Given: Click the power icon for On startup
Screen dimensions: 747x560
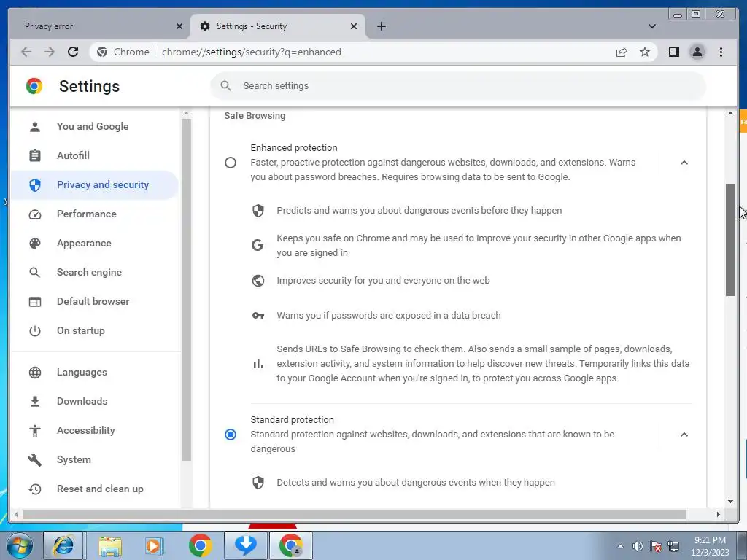Looking at the screenshot, I should point(35,330).
